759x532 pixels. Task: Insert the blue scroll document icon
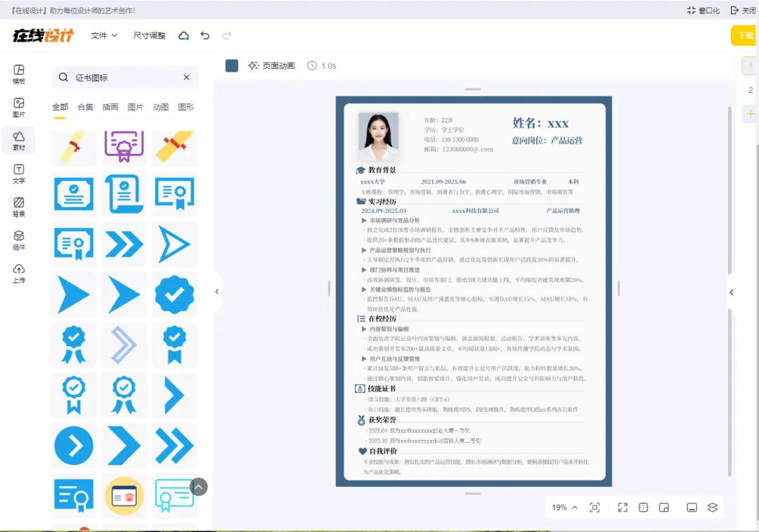click(124, 194)
